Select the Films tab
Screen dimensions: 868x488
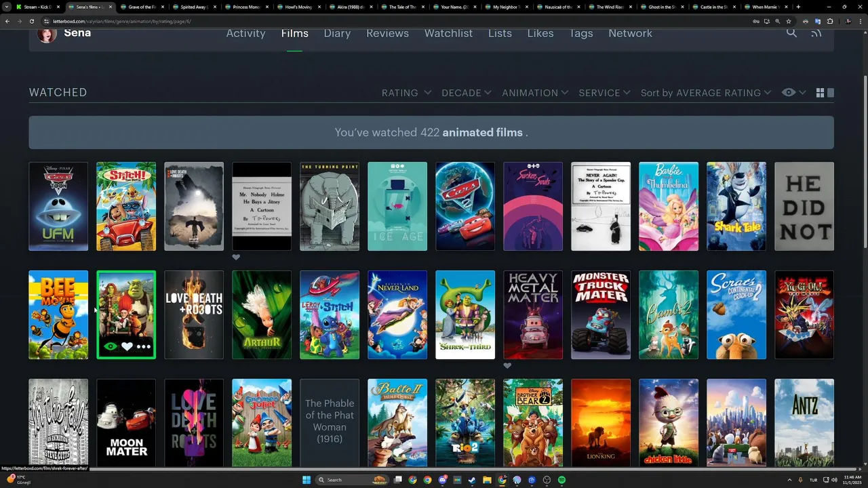(294, 33)
